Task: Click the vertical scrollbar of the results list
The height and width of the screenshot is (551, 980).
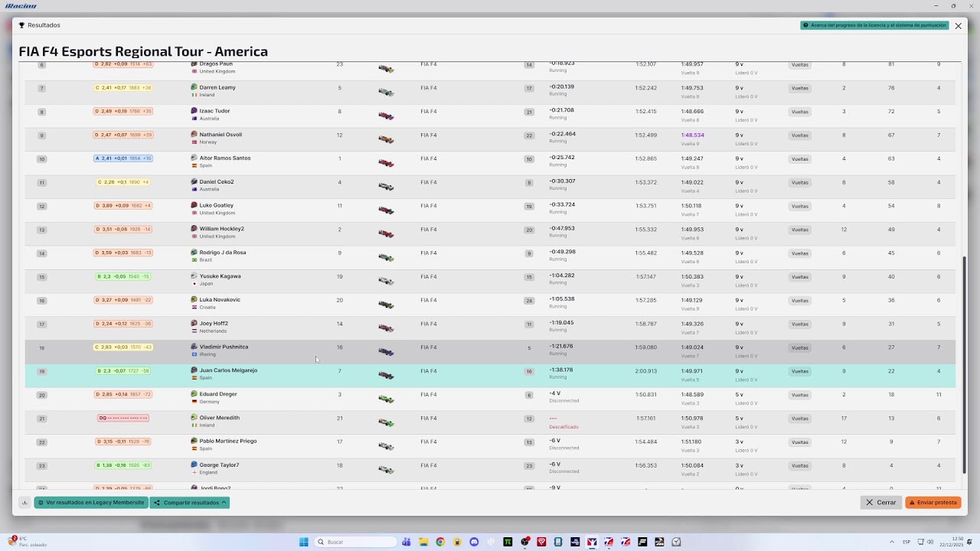Action: point(965,365)
